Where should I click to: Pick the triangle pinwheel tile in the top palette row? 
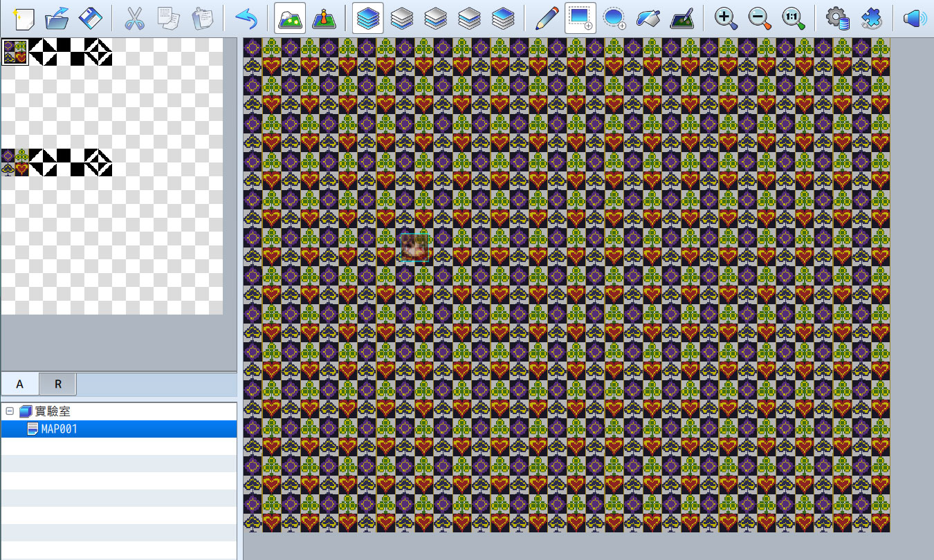click(43, 52)
